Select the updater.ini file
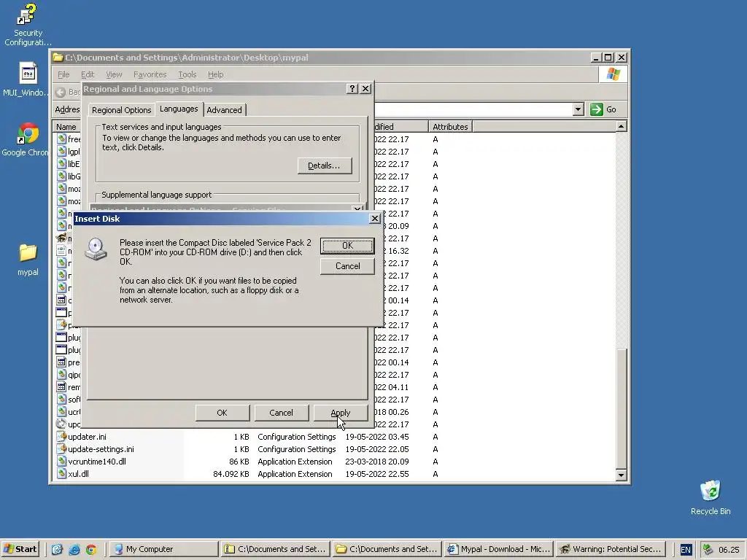 (x=88, y=437)
